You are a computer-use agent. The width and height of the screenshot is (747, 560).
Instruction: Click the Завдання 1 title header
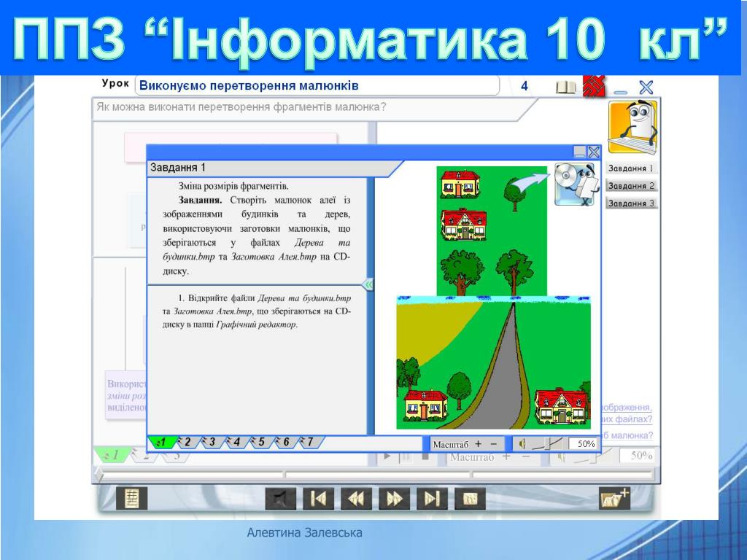[x=178, y=168]
